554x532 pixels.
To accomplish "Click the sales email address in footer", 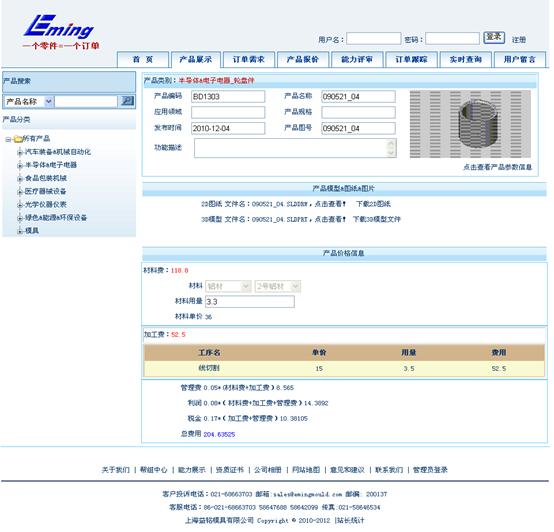I will (307, 494).
